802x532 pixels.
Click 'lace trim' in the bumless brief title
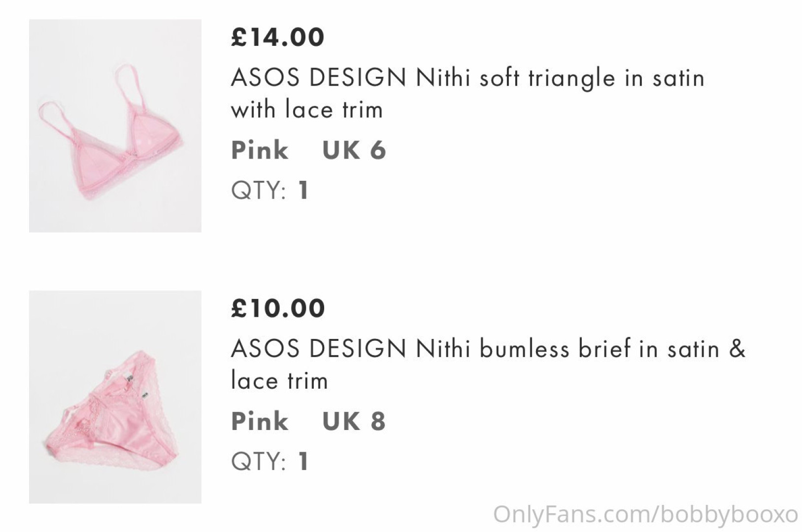click(279, 380)
